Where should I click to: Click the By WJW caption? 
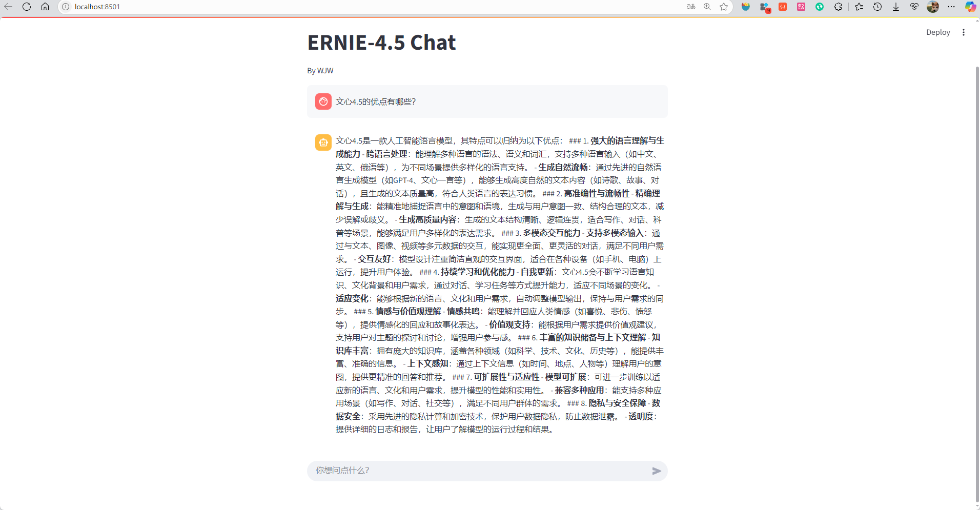[x=320, y=71]
